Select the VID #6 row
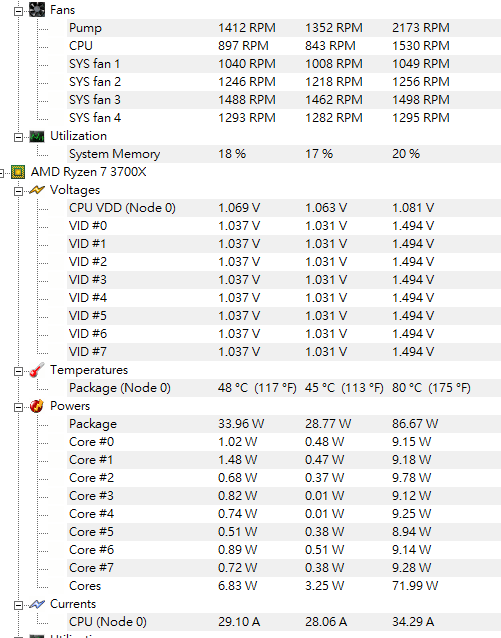This screenshot has width=501, height=638. [284, 334]
